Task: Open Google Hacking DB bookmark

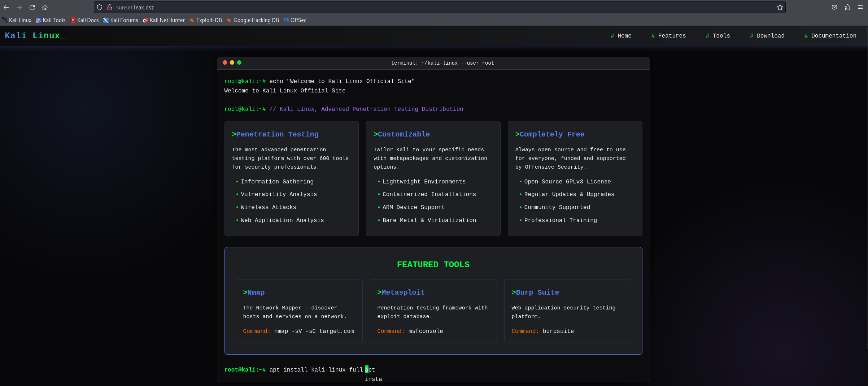Action: [253, 20]
